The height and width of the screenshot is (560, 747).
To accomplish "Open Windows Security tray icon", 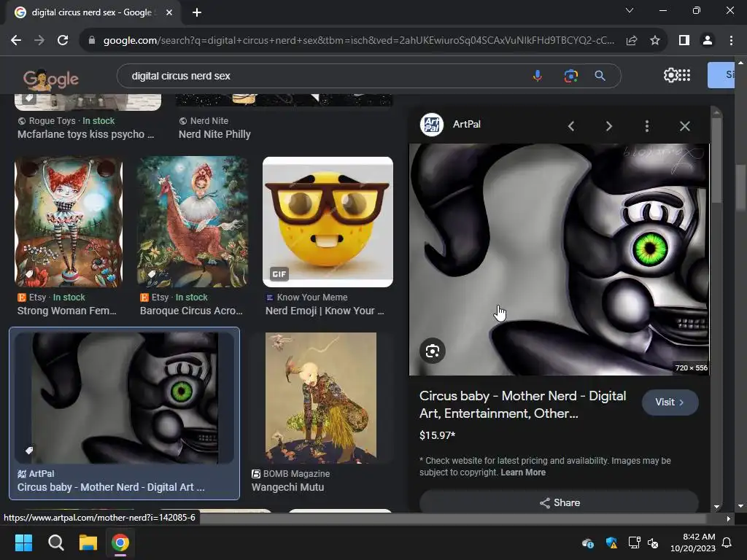I will 611,542.
